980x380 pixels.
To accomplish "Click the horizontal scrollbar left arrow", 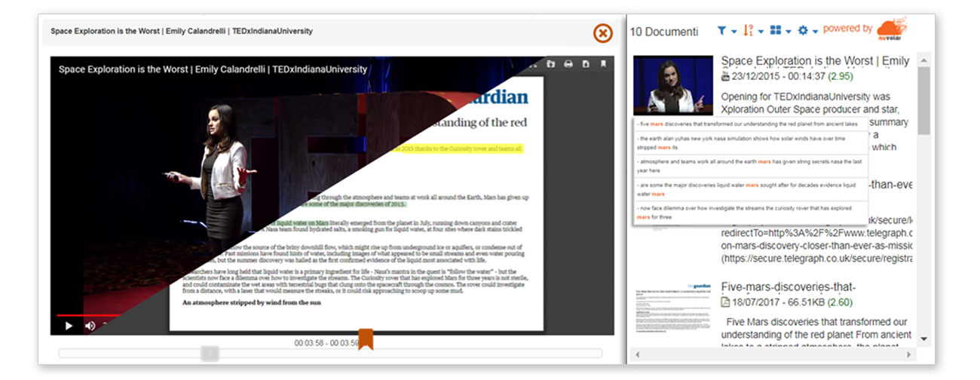I will pos(639,354).
